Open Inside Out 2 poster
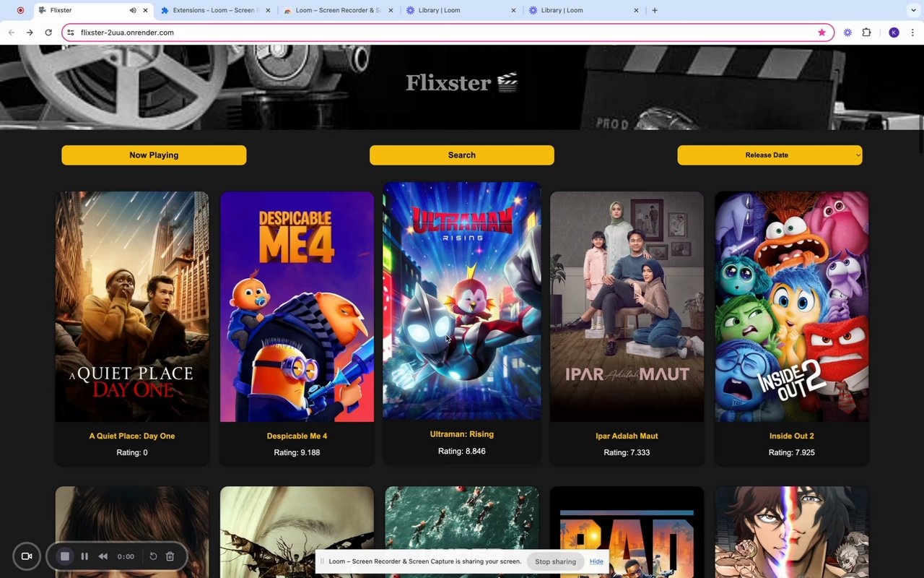924x578 pixels. click(792, 306)
